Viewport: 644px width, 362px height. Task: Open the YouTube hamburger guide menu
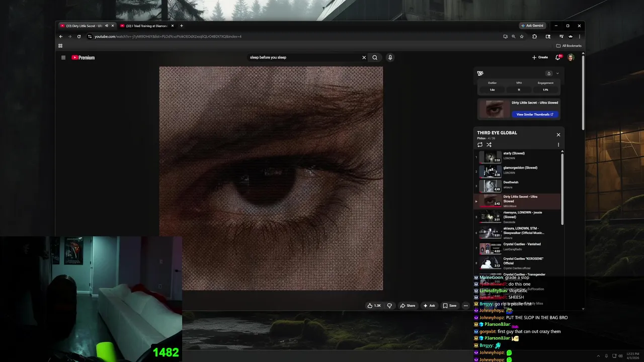click(x=63, y=57)
